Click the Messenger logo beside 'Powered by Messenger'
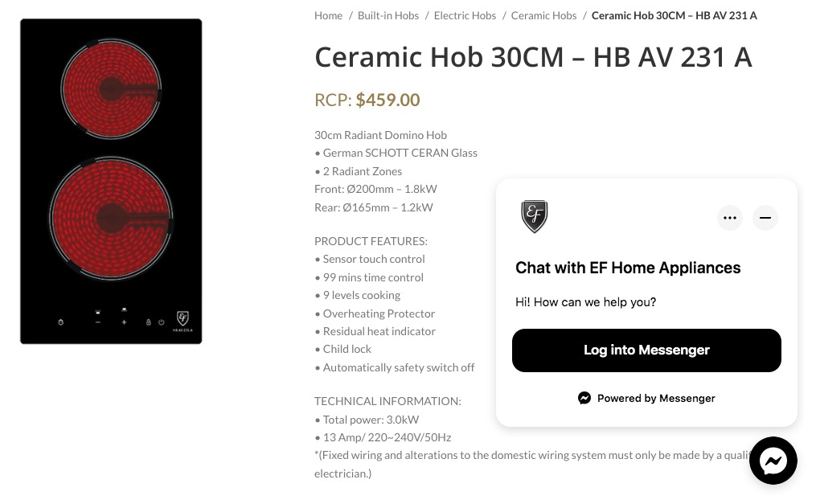Screen dimensions: 816x504 (x=584, y=398)
